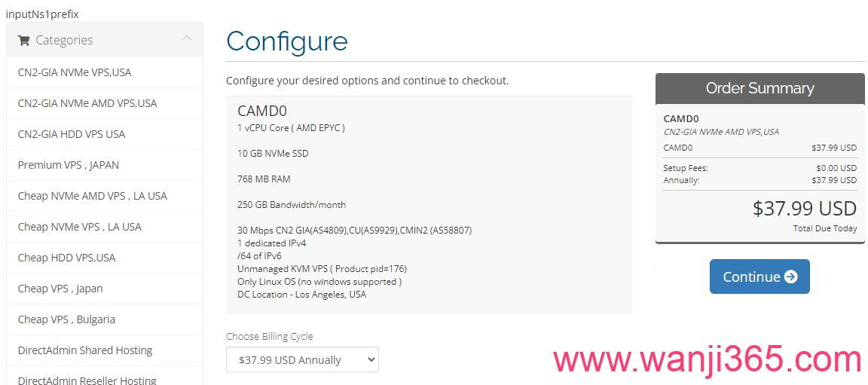Viewport: 868px width, 385px height.
Task: Collapse the Categories panel chevron
Action: click(x=187, y=38)
